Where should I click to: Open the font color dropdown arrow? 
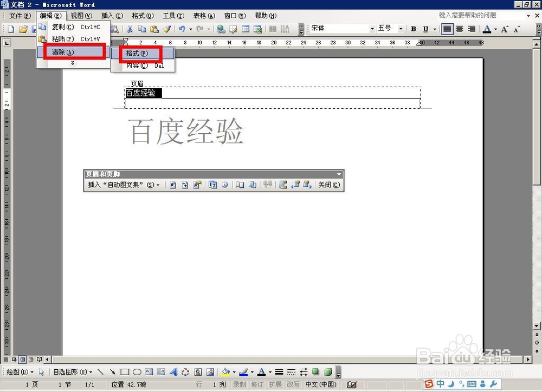tap(496, 29)
